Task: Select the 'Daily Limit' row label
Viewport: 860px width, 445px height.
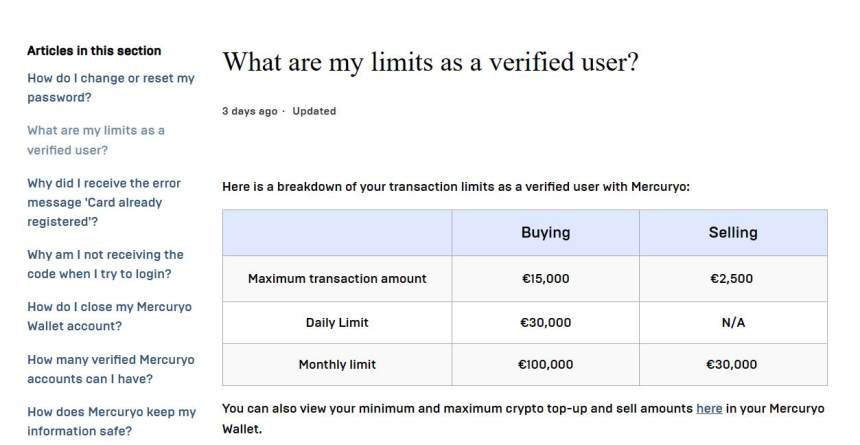Action: [337, 322]
